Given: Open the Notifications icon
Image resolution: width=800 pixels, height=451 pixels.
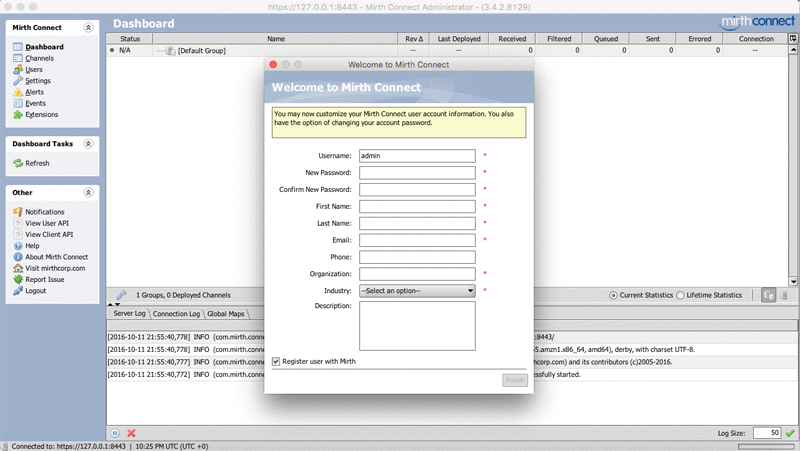Looking at the screenshot, I should click(x=18, y=212).
